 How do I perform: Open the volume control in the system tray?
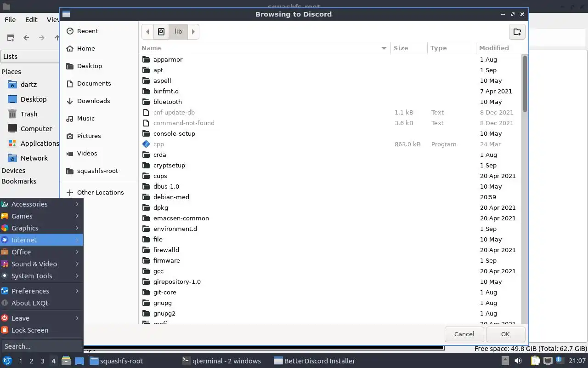[x=518, y=361]
